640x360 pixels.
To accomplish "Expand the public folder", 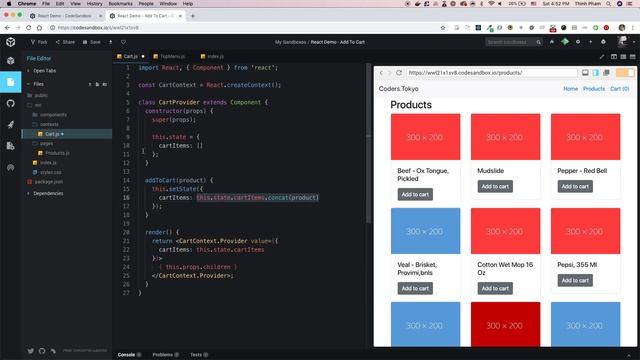I will pyautogui.click(x=38, y=95).
